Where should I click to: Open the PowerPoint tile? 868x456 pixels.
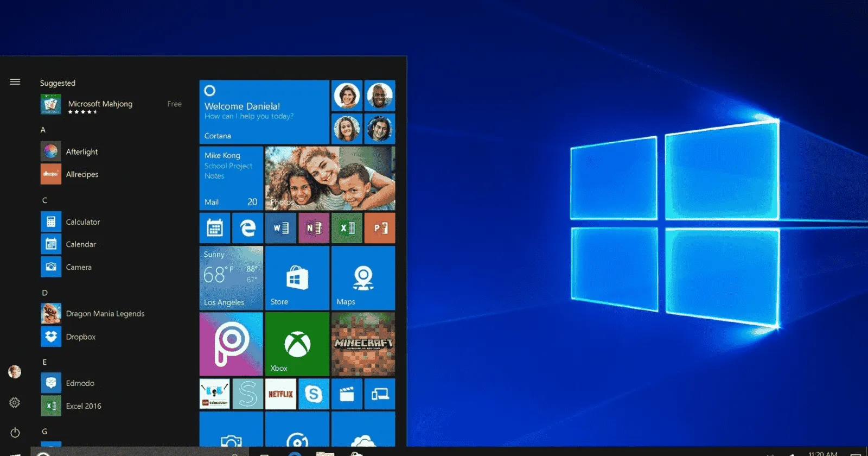[x=380, y=228]
